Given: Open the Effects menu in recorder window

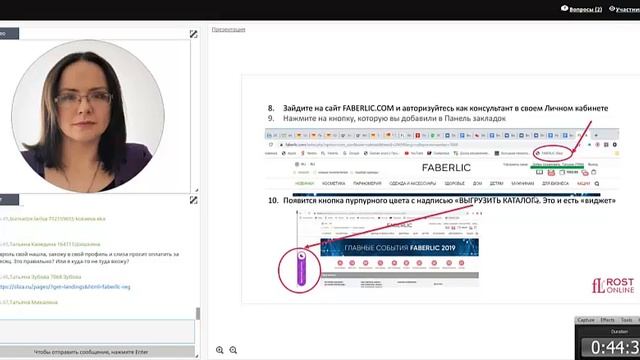Looking at the screenshot, I should click(x=607, y=320).
